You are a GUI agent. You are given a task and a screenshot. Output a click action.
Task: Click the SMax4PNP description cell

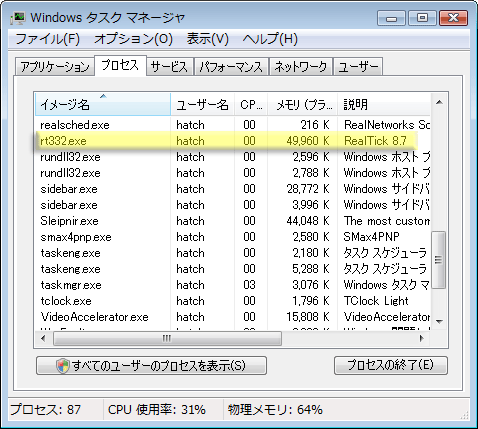coord(372,237)
